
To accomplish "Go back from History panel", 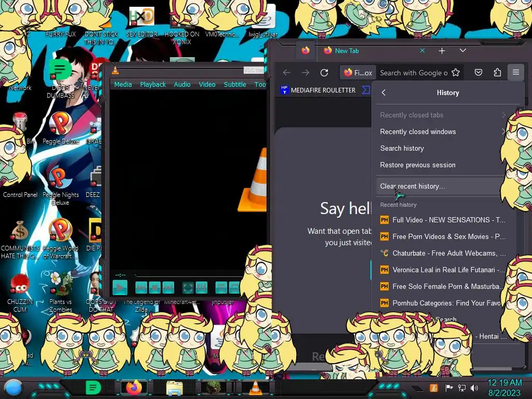I will pyautogui.click(x=384, y=92).
